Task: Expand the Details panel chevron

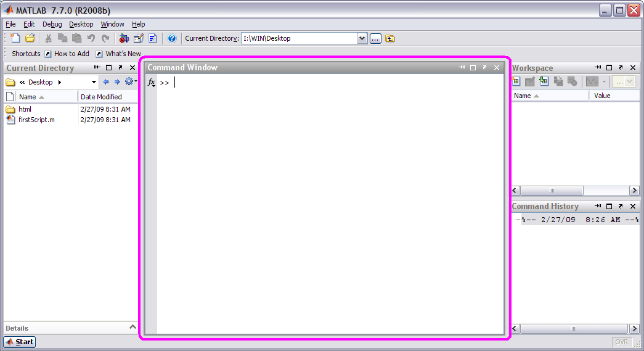Action: click(132, 328)
